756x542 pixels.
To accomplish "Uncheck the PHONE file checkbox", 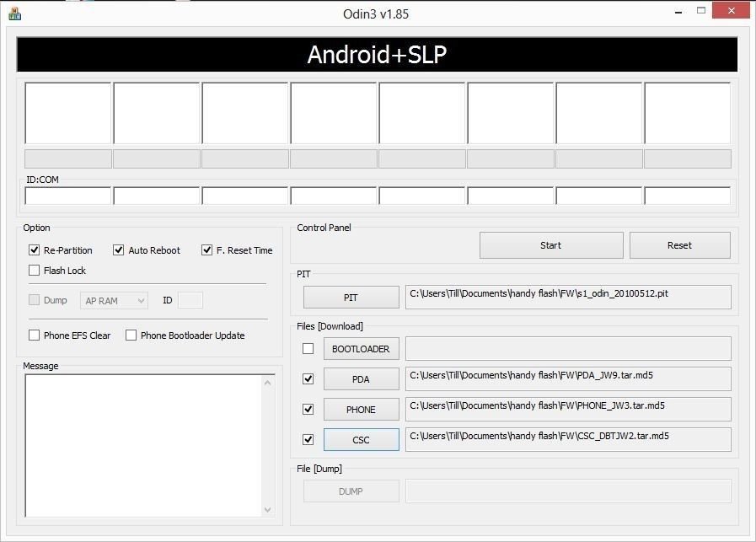I will click(x=308, y=410).
